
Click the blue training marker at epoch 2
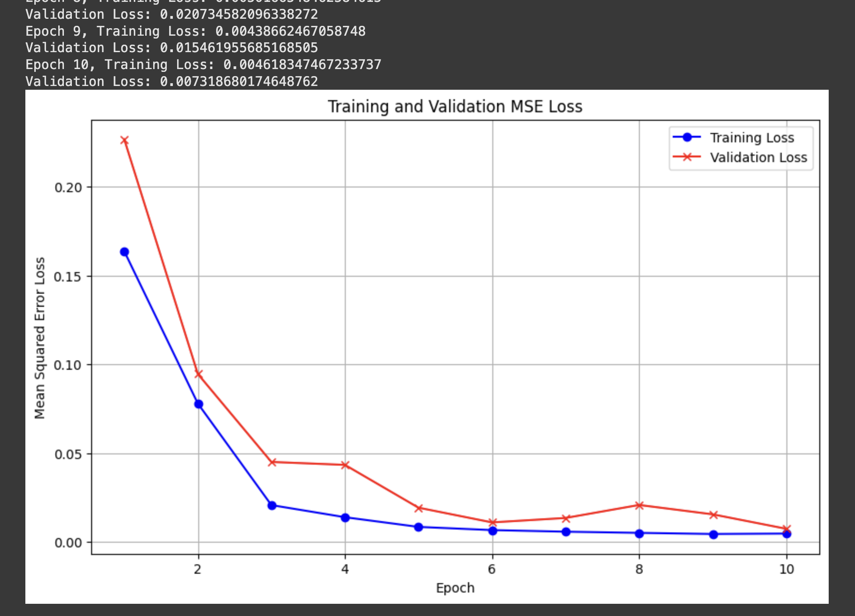coord(198,404)
